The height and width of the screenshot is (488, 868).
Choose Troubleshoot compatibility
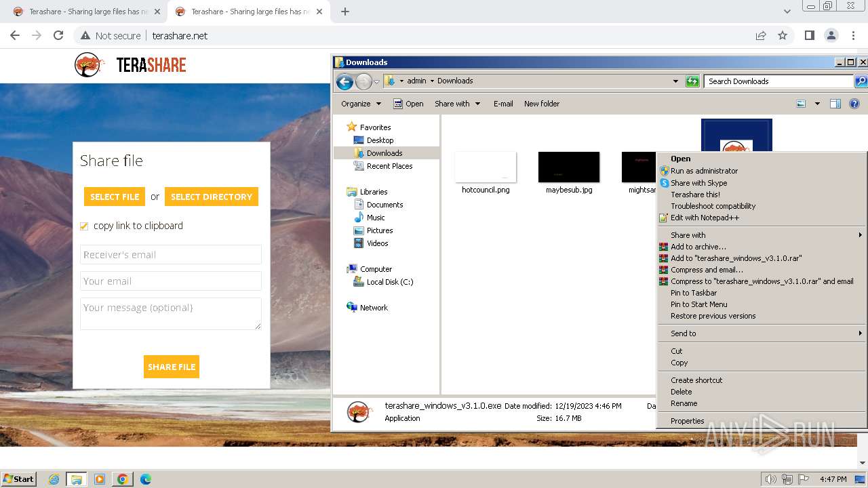pyautogui.click(x=713, y=206)
